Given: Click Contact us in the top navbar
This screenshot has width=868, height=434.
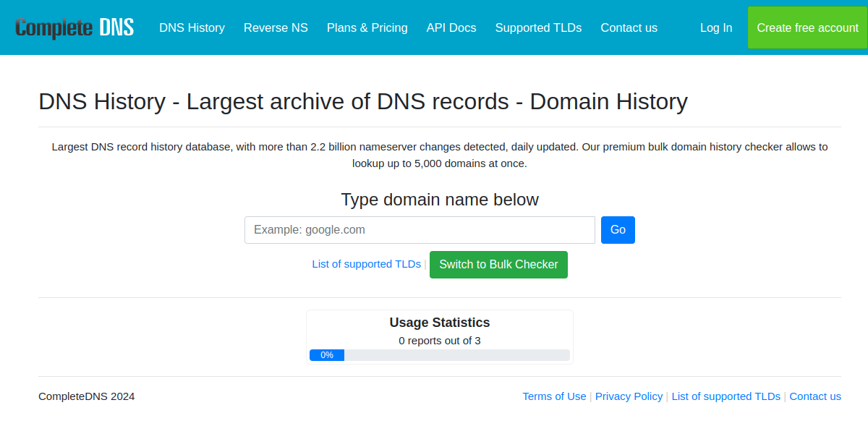Looking at the screenshot, I should (629, 27).
